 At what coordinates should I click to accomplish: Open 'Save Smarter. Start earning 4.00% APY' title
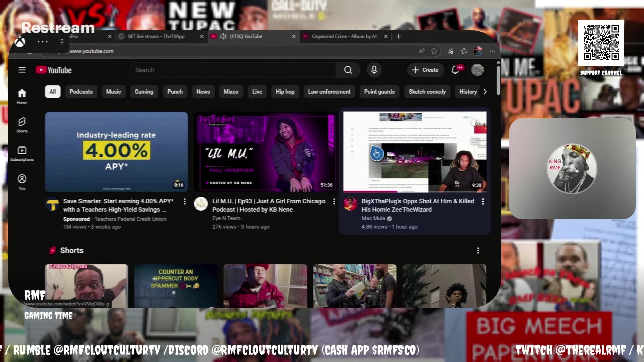[118, 205]
